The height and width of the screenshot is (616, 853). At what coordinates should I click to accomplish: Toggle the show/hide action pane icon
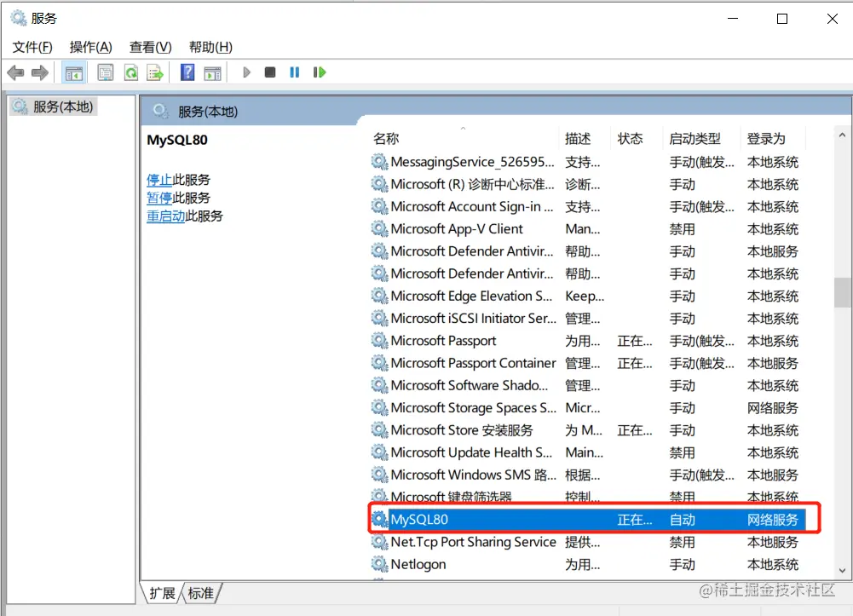coord(212,72)
